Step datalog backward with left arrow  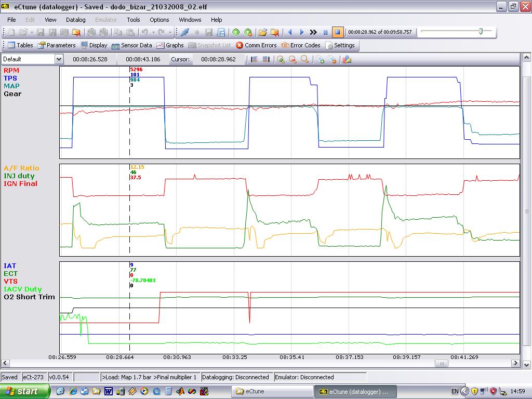click(x=290, y=32)
